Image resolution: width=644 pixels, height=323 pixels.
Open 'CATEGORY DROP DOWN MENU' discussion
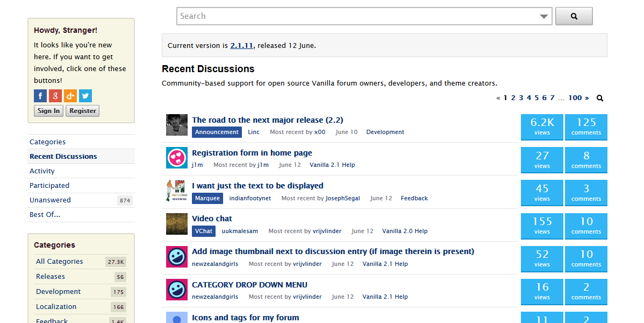[x=249, y=285]
